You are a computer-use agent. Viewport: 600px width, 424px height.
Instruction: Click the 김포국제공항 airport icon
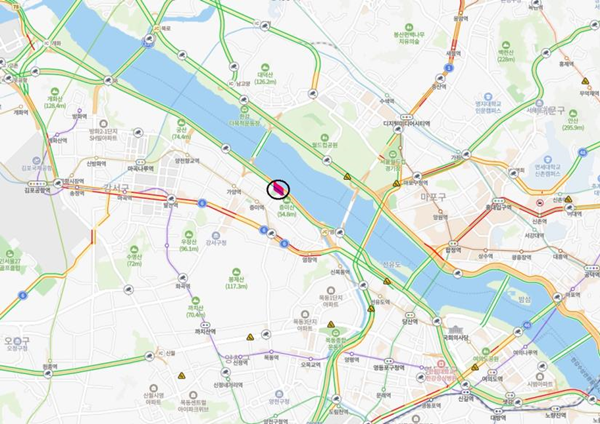36,160
